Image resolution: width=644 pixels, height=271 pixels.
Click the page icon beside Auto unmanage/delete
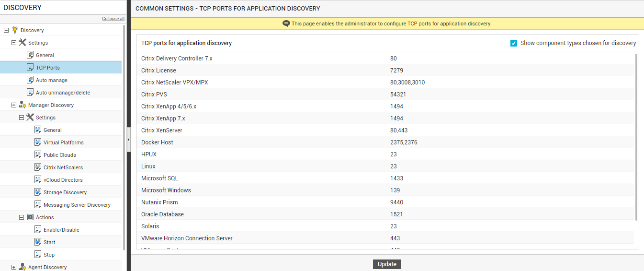30,92
